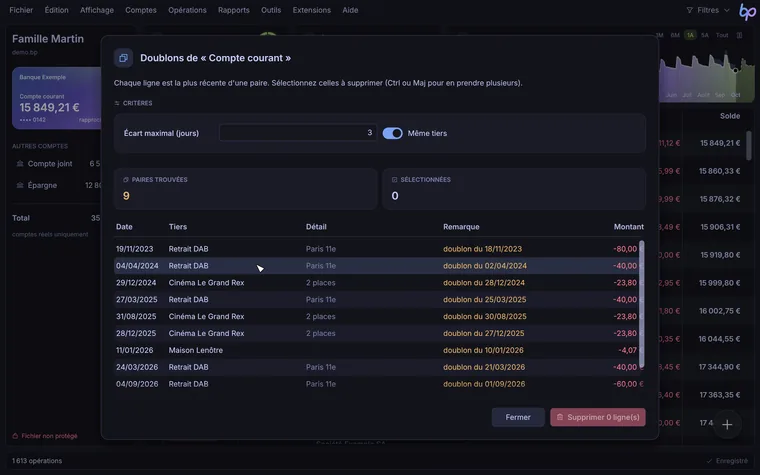Click the 15 849,21 € Solde value
This screenshot has width=760, height=475.
tap(720, 143)
